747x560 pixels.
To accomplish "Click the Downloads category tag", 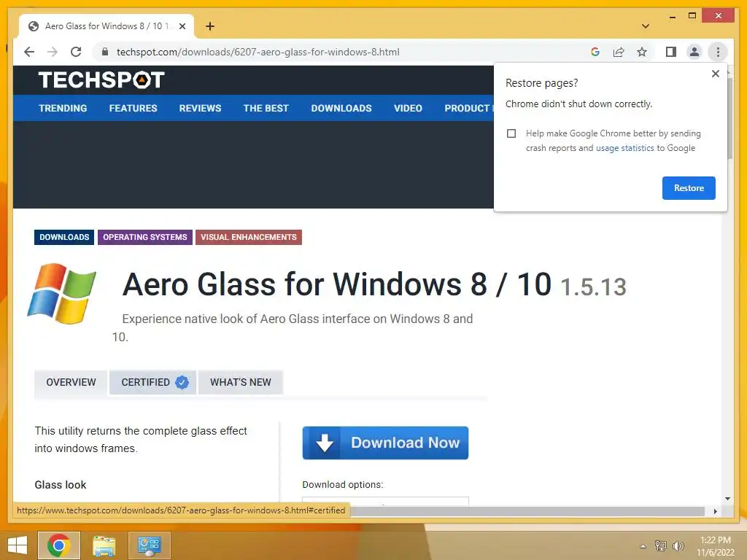I will 64,237.
